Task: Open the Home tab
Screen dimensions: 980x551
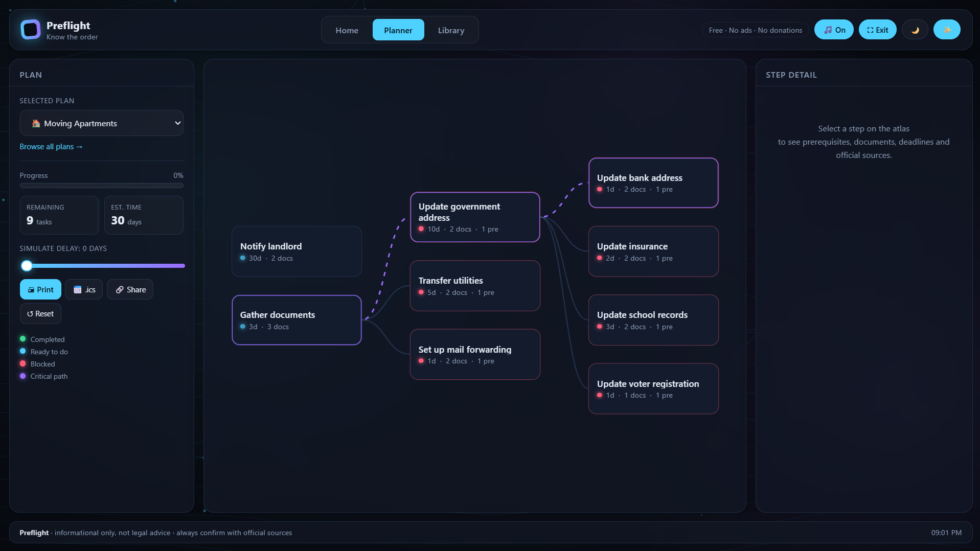Action: click(347, 30)
